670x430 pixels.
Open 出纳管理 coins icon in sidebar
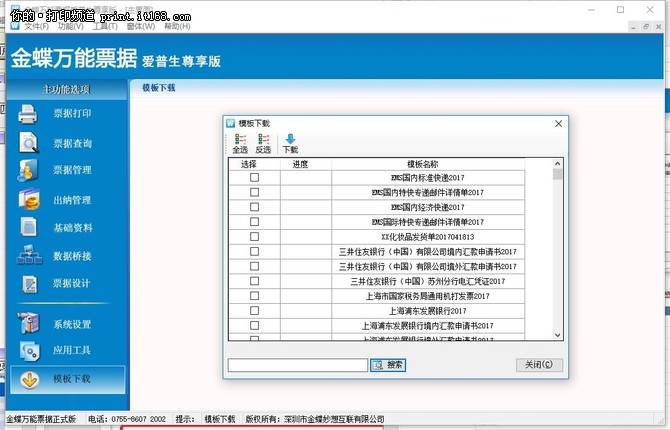[29, 199]
